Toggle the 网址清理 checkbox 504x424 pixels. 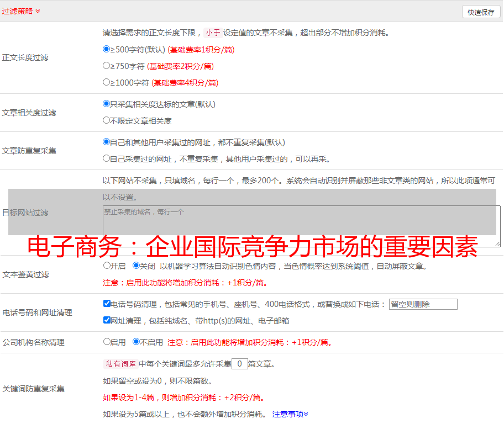tap(107, 320)
